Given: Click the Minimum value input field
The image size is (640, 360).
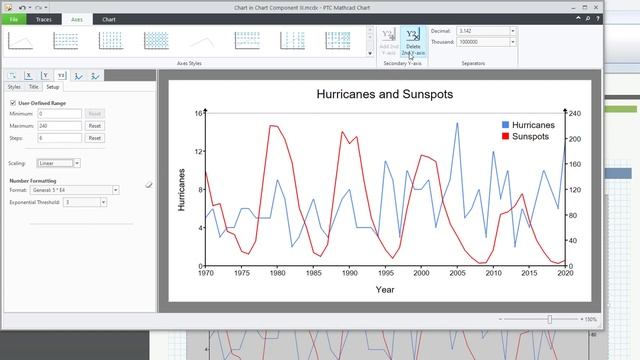Looking at the screenshot, I should [x=60, y=114].
